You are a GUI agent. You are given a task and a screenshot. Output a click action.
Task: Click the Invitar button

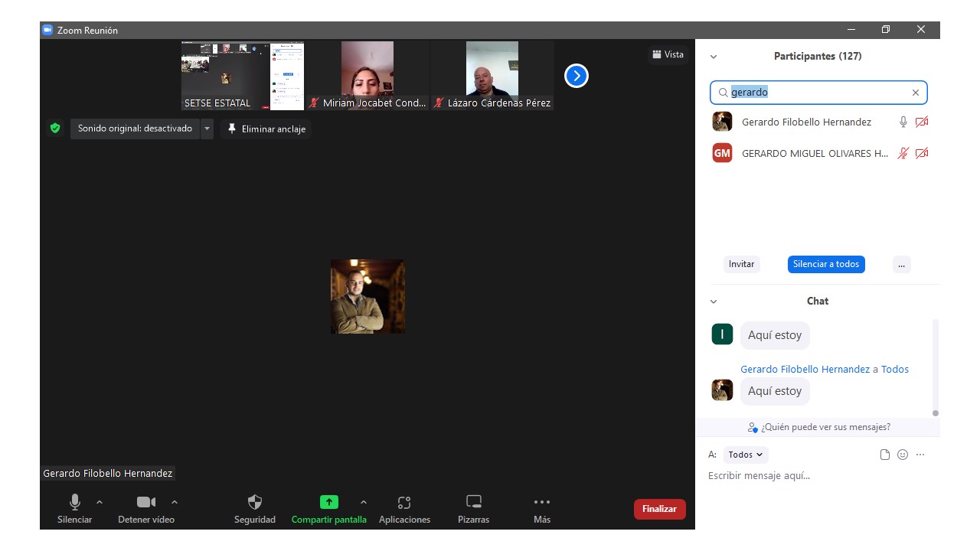pos(741,264)
